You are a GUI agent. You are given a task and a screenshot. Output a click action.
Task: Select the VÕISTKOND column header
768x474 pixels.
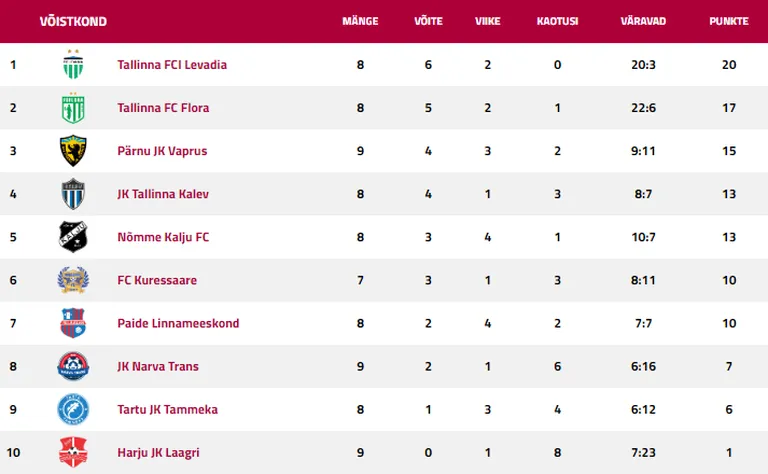point(73,22)
